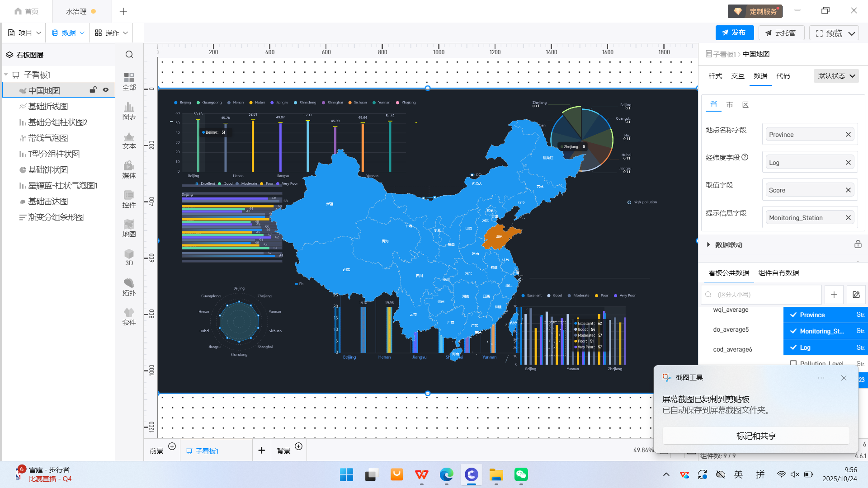The width and height of the screenshot is (868, 488).
Task: Click the layer search magnifier icon
Action: coord(129,55)
